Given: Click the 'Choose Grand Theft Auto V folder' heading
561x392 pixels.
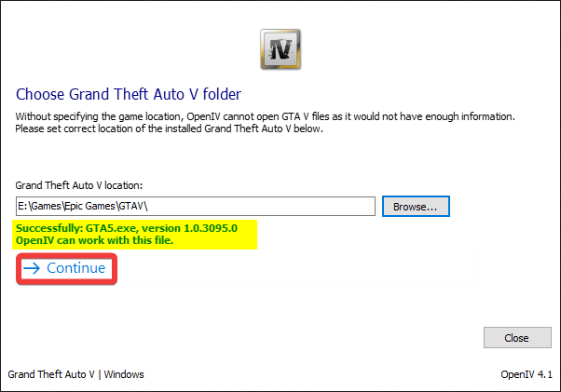Looking at the screenshot, I should click(x=129, y=94).
